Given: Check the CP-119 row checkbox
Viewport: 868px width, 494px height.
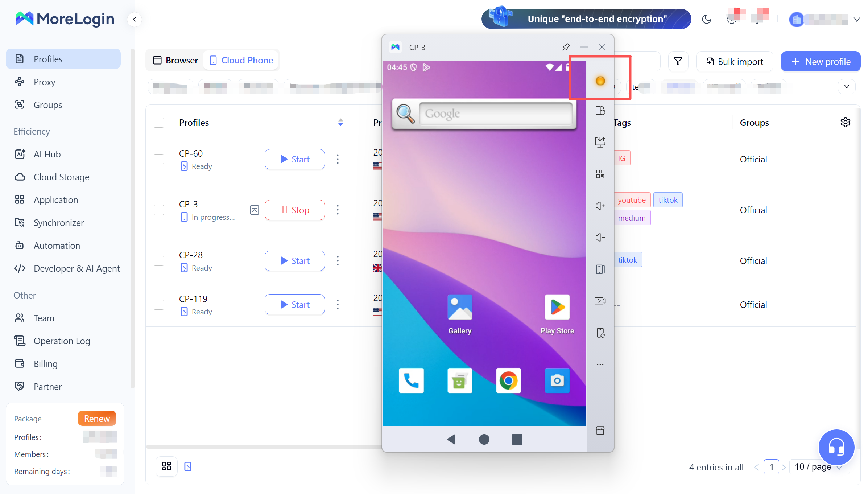Looking at the screenshot, I should [x=159, y=305].
